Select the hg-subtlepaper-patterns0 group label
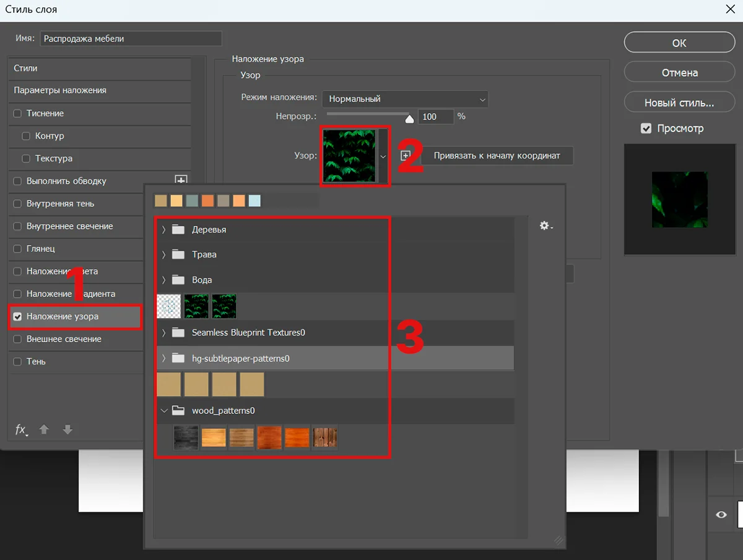Viewport: 743px width, 560px height. pos(241,358)
